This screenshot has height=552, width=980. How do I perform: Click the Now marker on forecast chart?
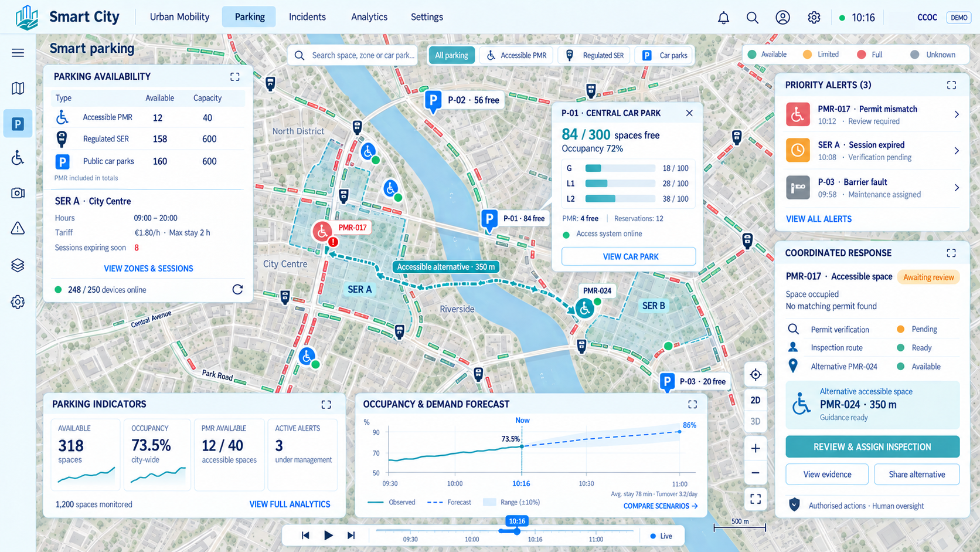click(x=522, y=420)
